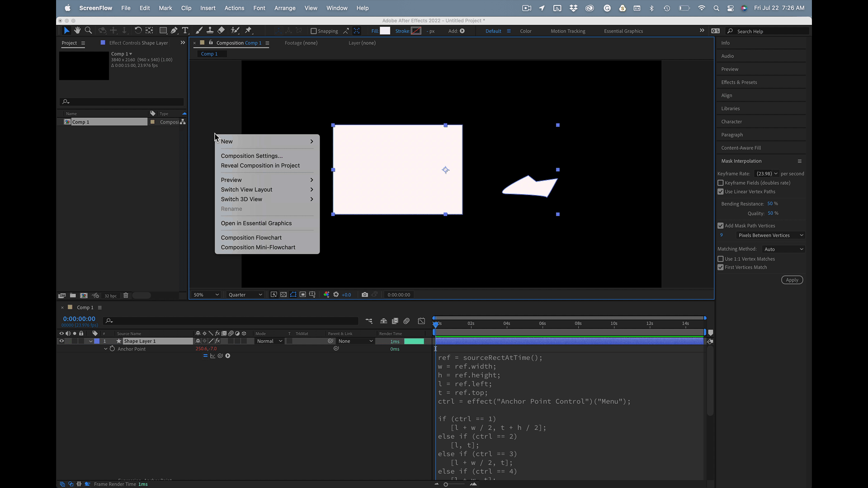This screenshot has width=868, height=488.
Task: Select the Puppet Pin tool
Action: [x=248, y=30]
